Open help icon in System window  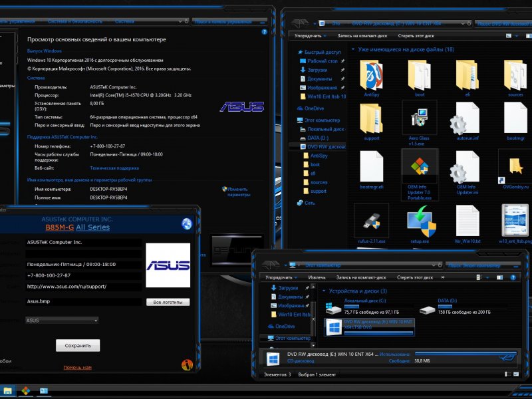coord(264,32)
